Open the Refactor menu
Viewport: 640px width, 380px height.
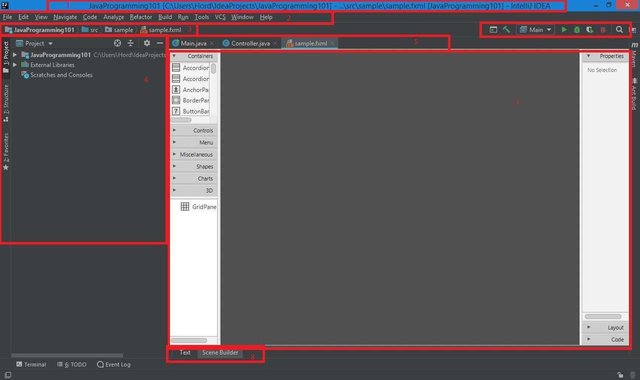point(141,17)
